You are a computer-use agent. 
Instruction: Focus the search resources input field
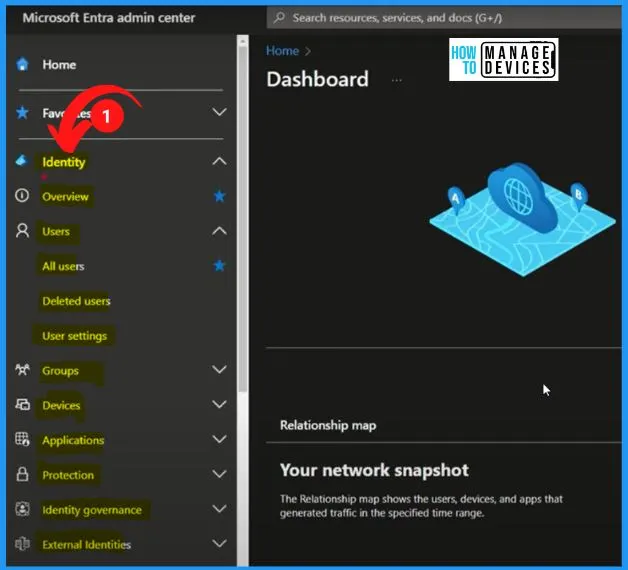(x=444, y=18)
